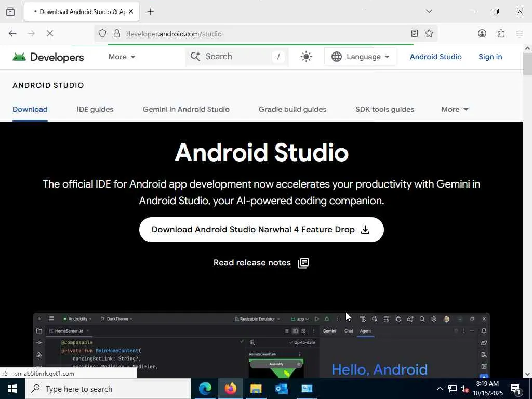Launch Microsoft Edge from taskbar

click(x=205, y=389)
